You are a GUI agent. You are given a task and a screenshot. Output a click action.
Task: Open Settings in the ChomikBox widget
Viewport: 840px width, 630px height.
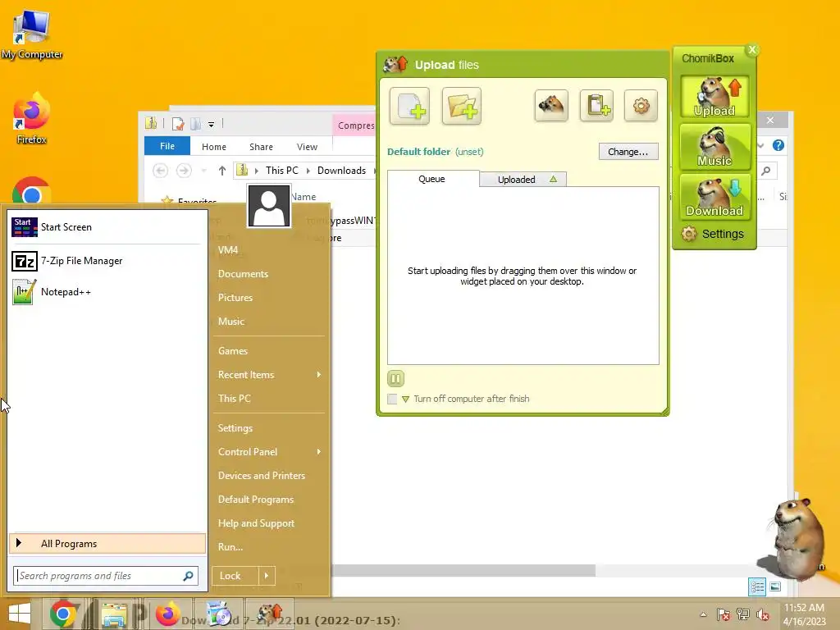[x=713, y=234]
